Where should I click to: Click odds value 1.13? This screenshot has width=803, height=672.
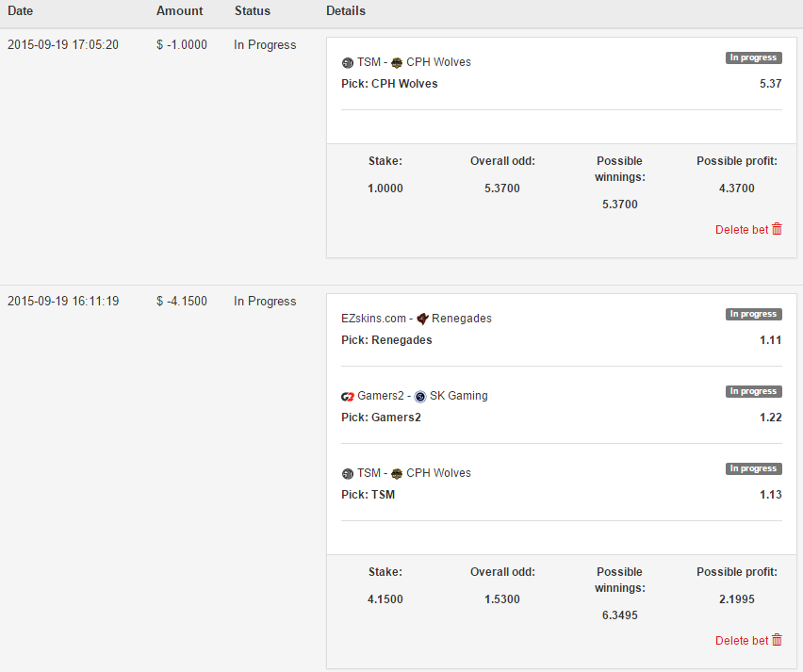[x=771, y=494]
